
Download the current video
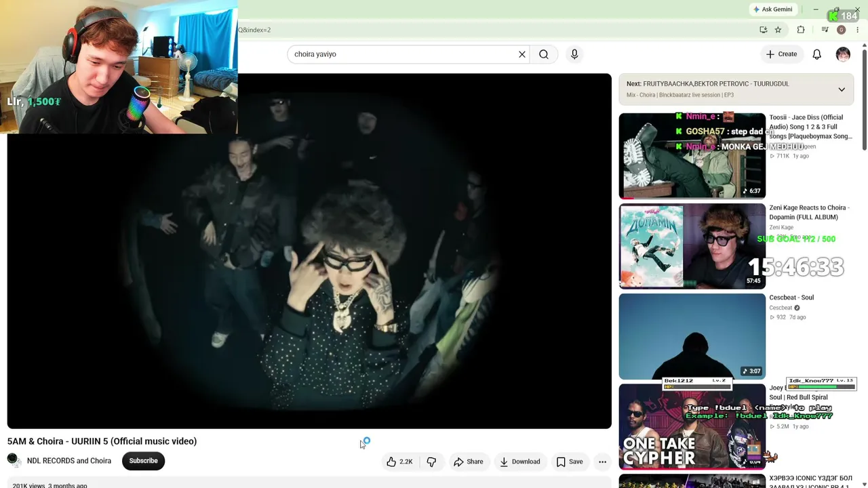(x=520, y=462)
